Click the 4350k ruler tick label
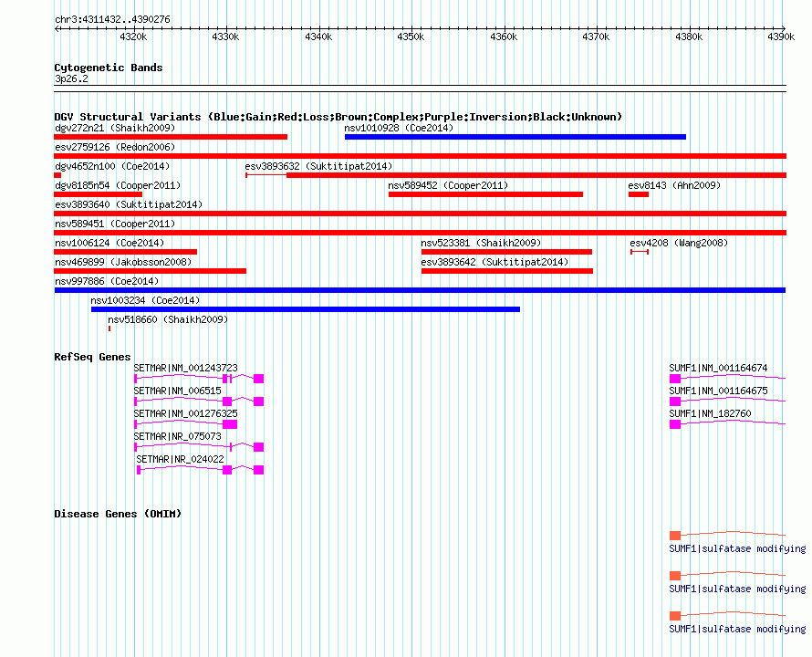Image resolution: width=812 pixels, height=657 pixels. pyautogui.click(x=411, y=36)
